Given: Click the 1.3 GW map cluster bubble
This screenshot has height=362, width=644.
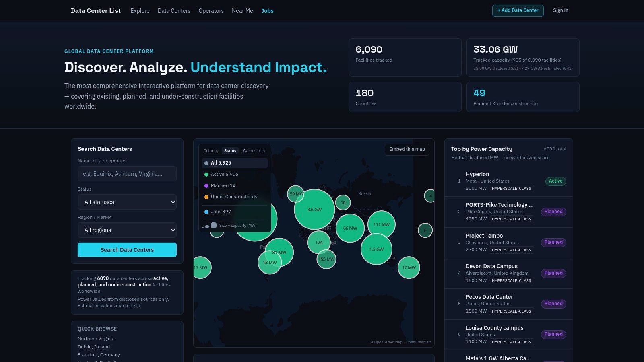Looking at the screenshot, I should point(376,249).
